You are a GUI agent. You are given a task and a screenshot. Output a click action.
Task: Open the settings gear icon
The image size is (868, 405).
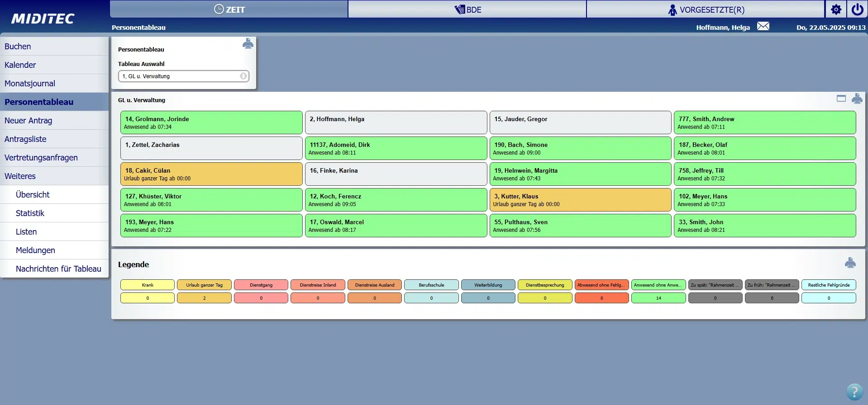836,9
